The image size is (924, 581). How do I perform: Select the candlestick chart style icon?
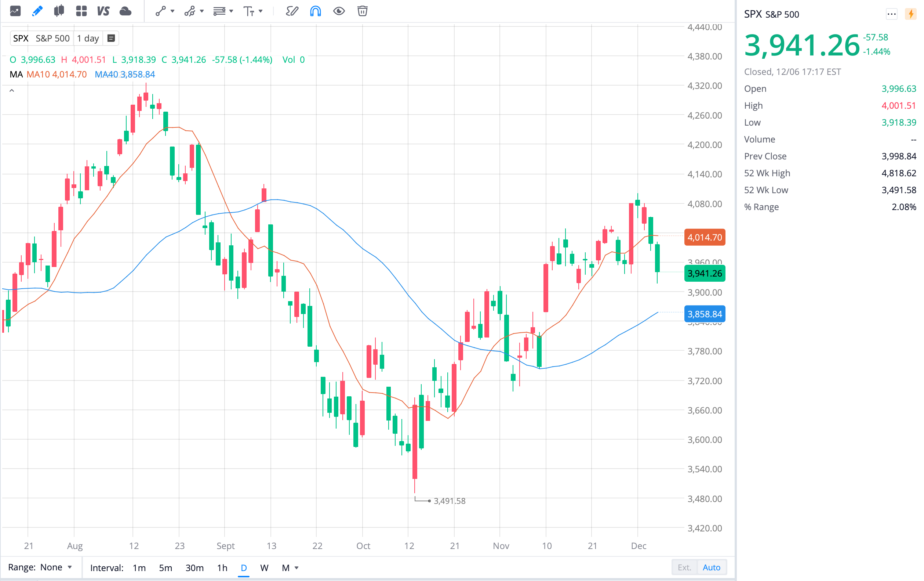pos(59,11)
